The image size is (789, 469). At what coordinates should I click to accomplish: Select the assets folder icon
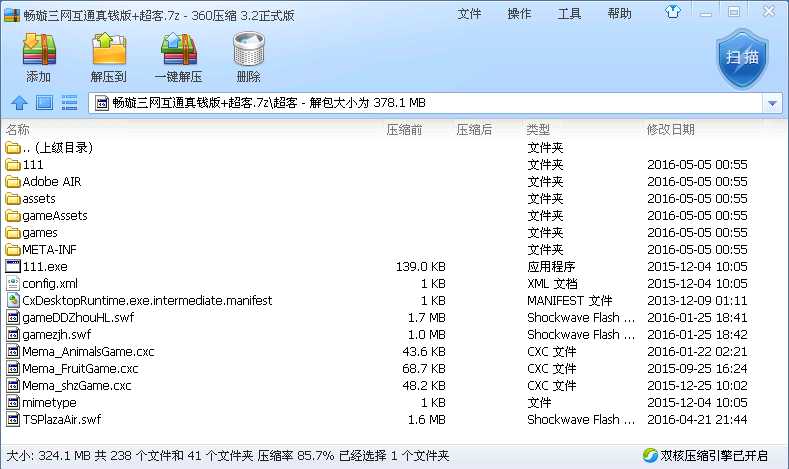[x=13, y=199]
